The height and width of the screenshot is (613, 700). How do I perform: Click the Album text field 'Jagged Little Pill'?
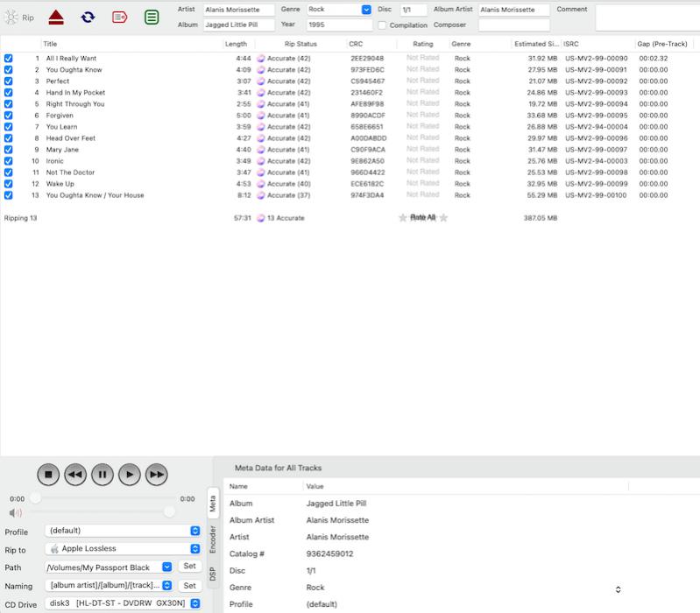(x=239, y=25)
